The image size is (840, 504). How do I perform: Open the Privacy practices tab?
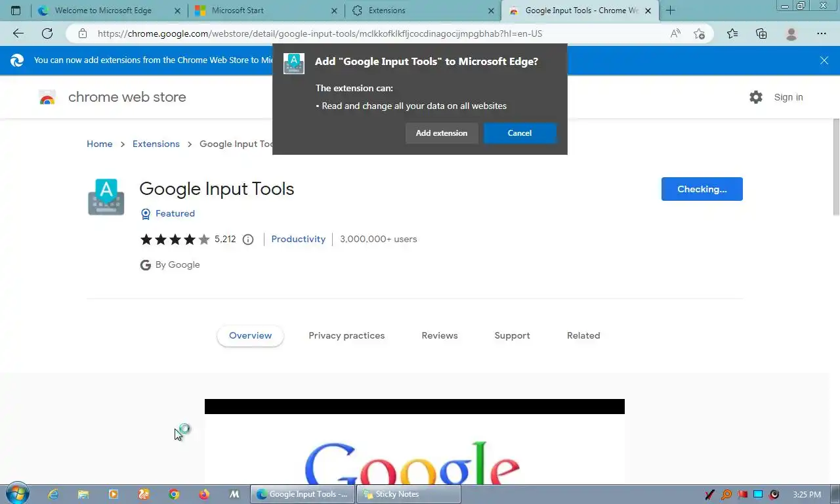(346, 335)
